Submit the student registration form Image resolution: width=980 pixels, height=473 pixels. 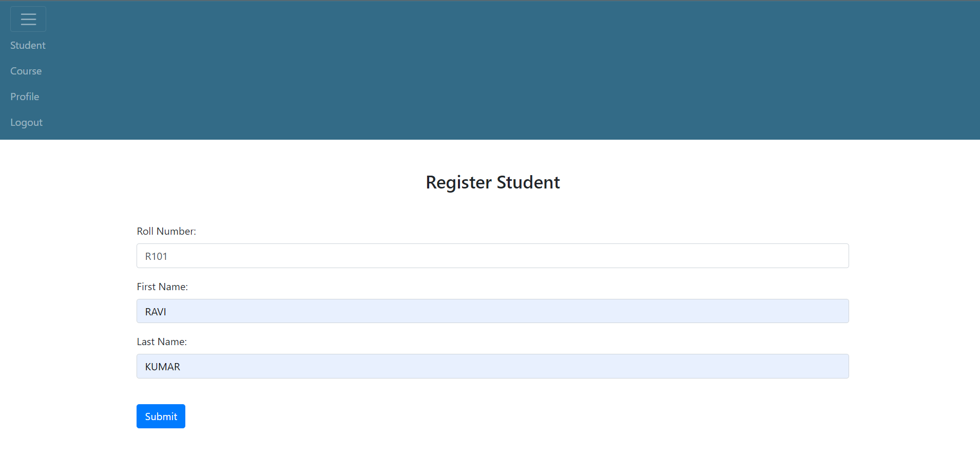[161, 416]
